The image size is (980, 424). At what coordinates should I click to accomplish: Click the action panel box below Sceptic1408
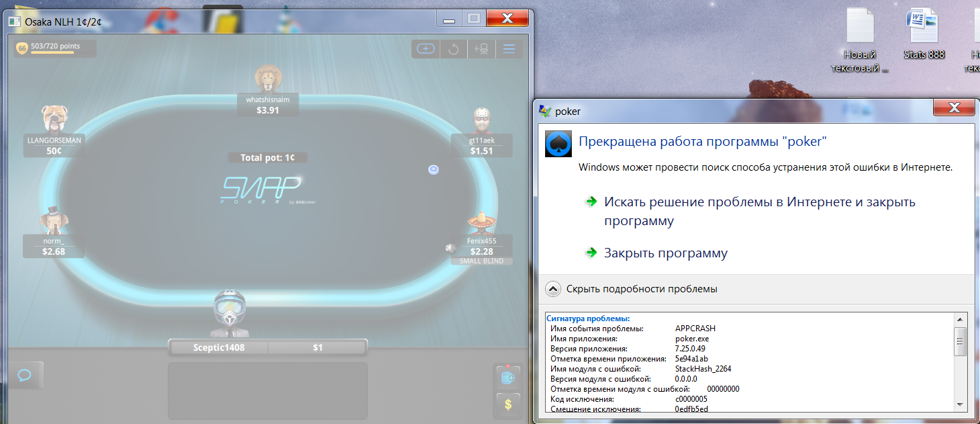click(x=268, y=391)
